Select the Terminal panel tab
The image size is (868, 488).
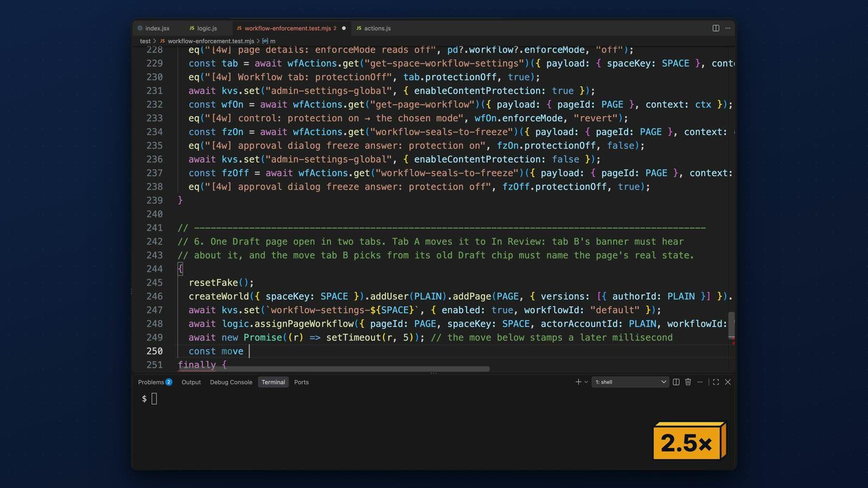coord(273,382)
